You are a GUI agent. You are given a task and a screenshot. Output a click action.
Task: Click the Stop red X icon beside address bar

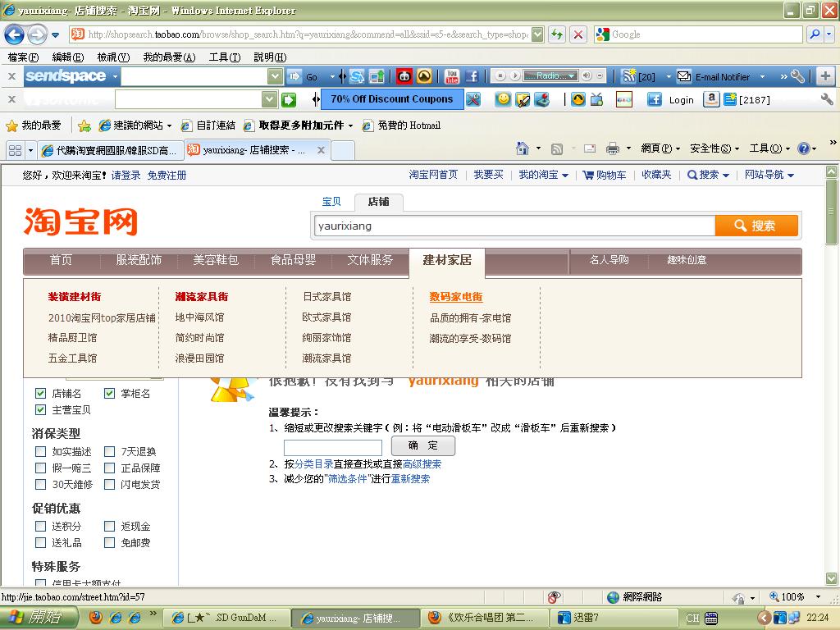[x=578, y=34]
